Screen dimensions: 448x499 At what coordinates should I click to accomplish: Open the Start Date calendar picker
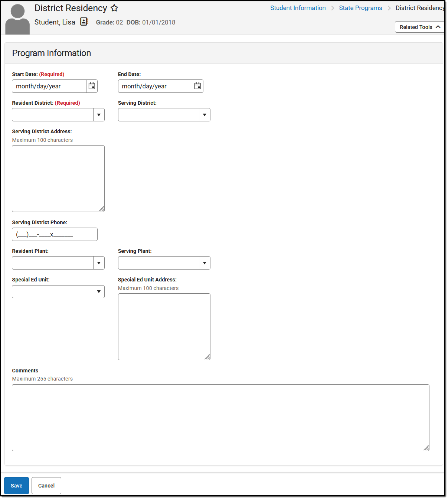click(x=92, y=86)
